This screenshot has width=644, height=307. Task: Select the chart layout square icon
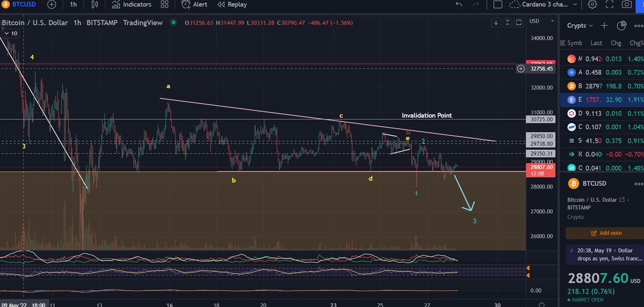(498, 4)
